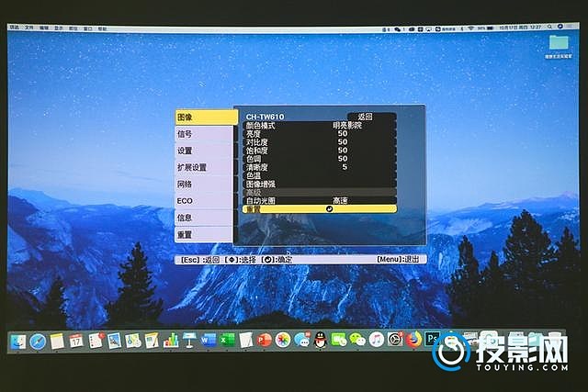
Task: Click the highlighted yellow 重置 row
Action: 320,209
